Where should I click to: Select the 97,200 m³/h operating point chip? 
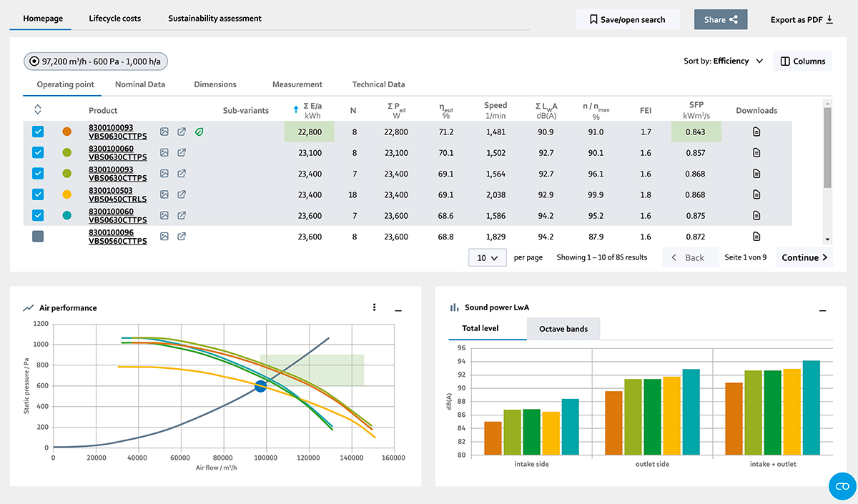[x=96, y=61]
